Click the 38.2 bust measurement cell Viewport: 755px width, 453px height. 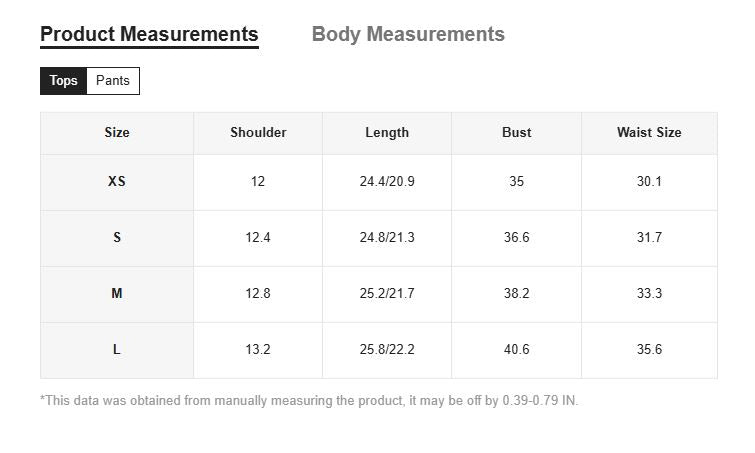tap(516, 294)
